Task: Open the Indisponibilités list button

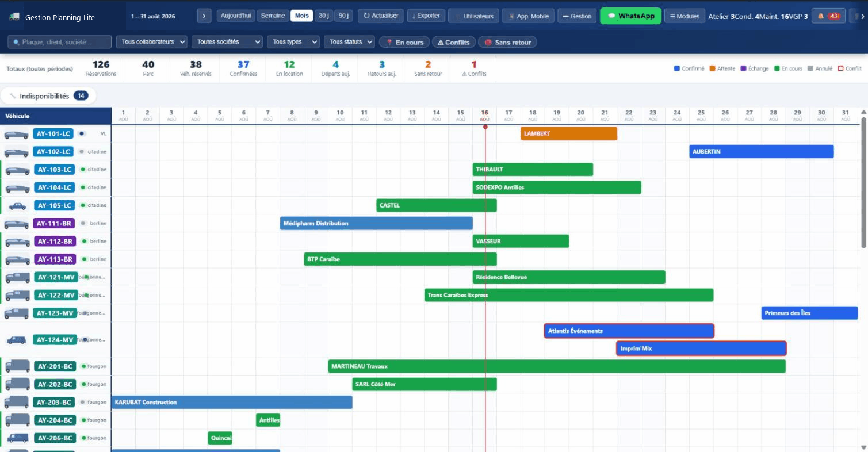Action: pos(48,96)
